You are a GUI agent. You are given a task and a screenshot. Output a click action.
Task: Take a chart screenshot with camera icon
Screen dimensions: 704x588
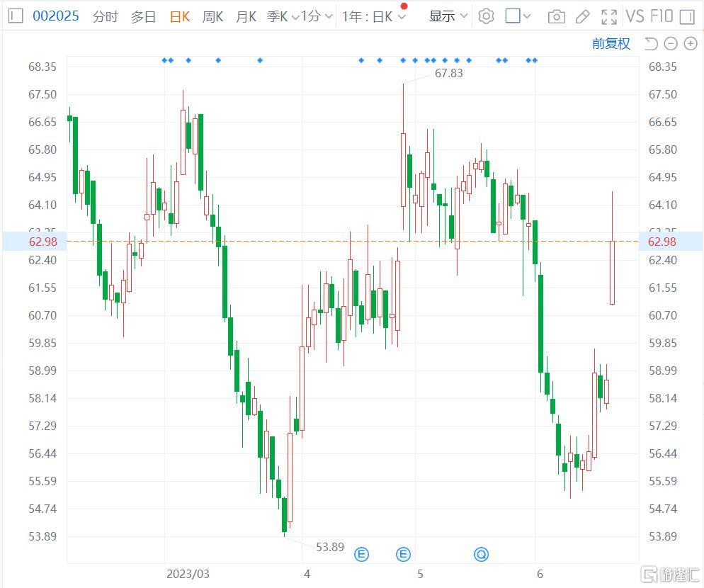coord(557,16)
